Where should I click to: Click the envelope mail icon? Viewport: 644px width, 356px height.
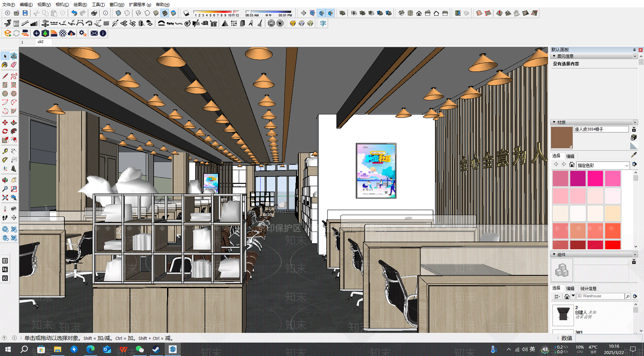(x=94, y=33)
